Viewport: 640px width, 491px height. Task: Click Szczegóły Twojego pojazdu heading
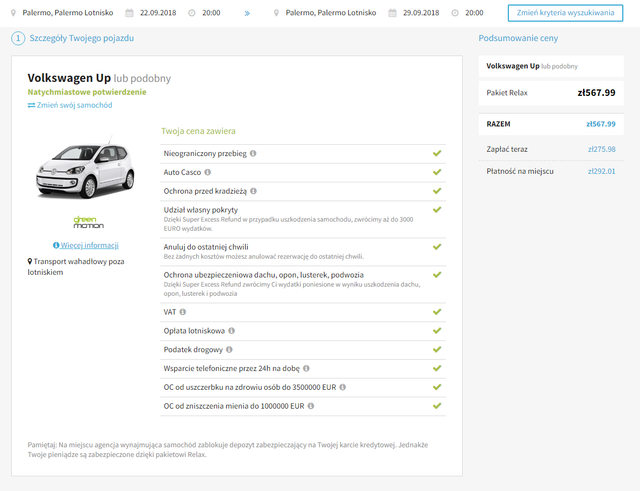point(82,38)
